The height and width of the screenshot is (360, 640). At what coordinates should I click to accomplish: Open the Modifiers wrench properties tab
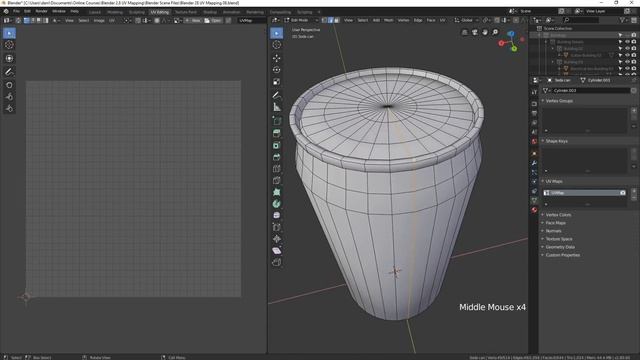[534, 163]
